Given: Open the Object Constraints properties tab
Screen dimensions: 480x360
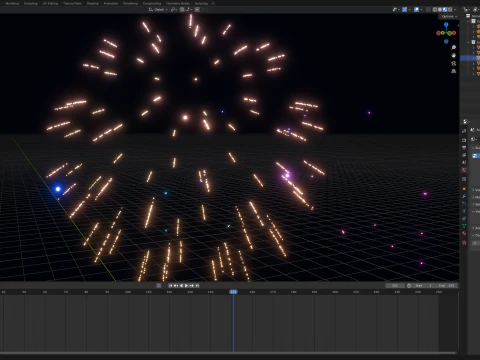Looking at the screenshot, I should pos(464,218).
